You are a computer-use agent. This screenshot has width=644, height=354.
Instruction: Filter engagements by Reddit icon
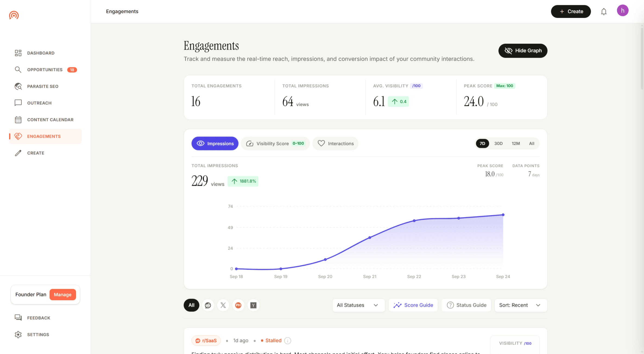208,305
